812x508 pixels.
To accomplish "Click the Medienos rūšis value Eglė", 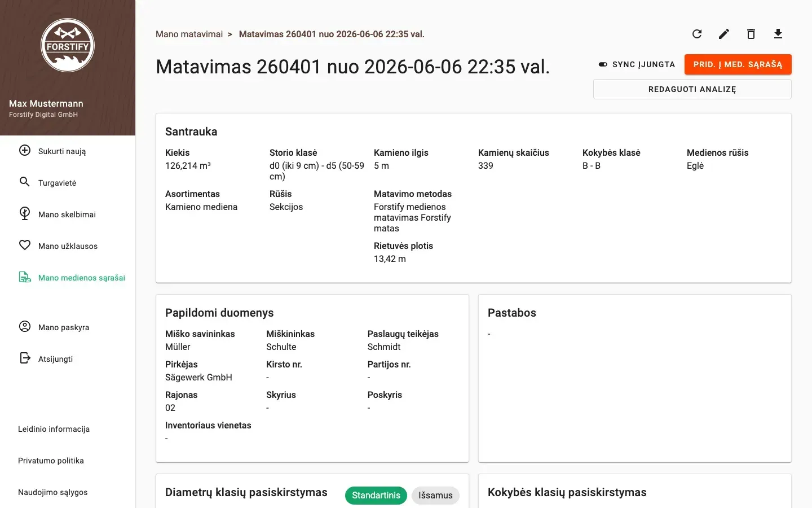I will coord(695,166).
